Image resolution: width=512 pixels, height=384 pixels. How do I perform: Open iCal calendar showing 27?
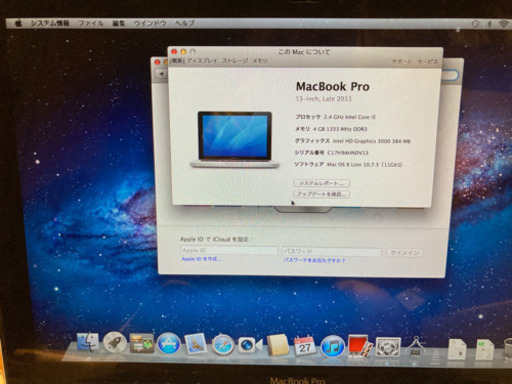[x=304, y=346]
